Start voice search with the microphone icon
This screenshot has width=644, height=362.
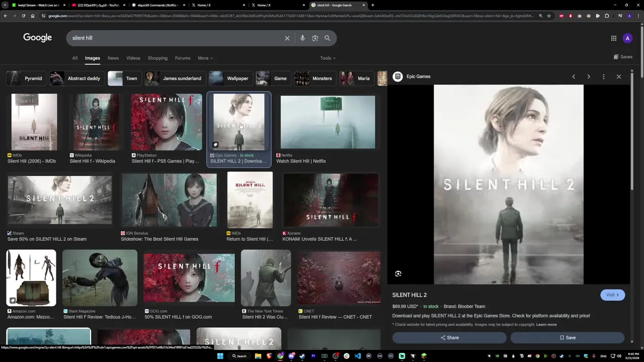302,38
